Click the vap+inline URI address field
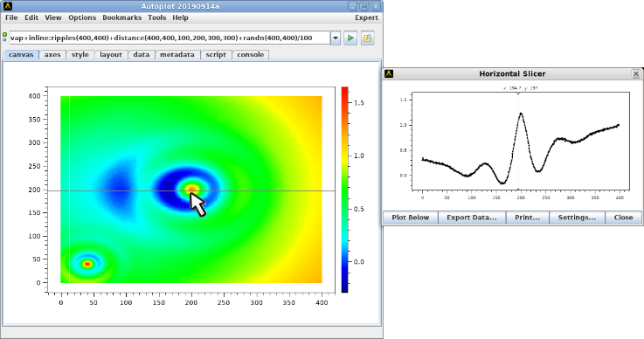 (170, 38)
